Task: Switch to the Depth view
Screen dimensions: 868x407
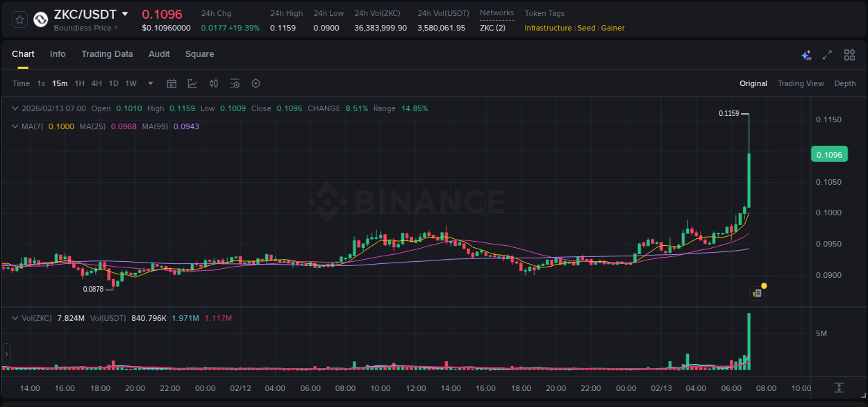Action: pyautogui.click(x=844, y=83)
